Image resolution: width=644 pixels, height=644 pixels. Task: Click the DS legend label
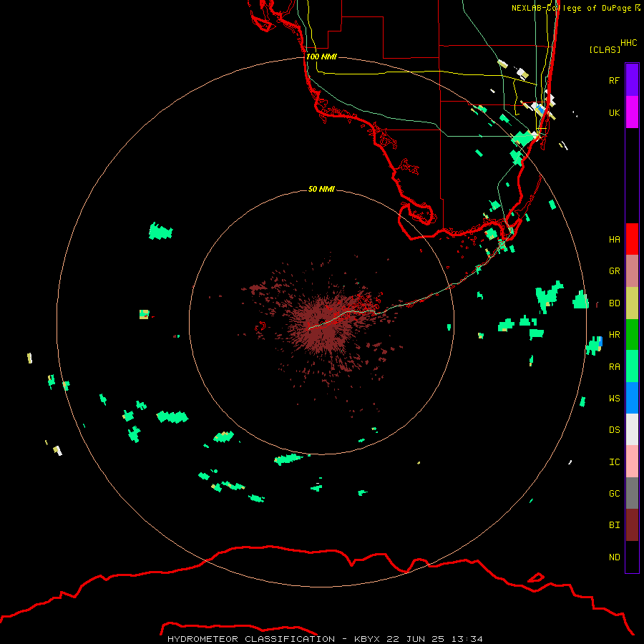[615, 430]
